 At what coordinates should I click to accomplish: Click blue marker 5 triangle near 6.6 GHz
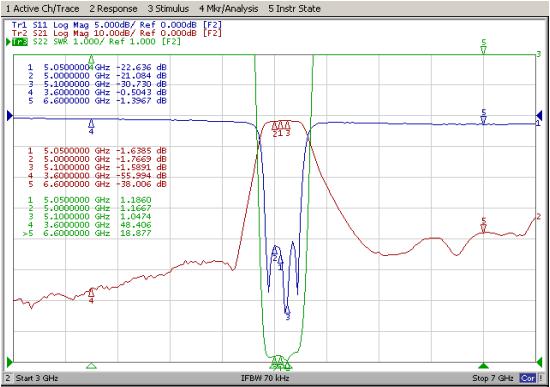(484, 120)
